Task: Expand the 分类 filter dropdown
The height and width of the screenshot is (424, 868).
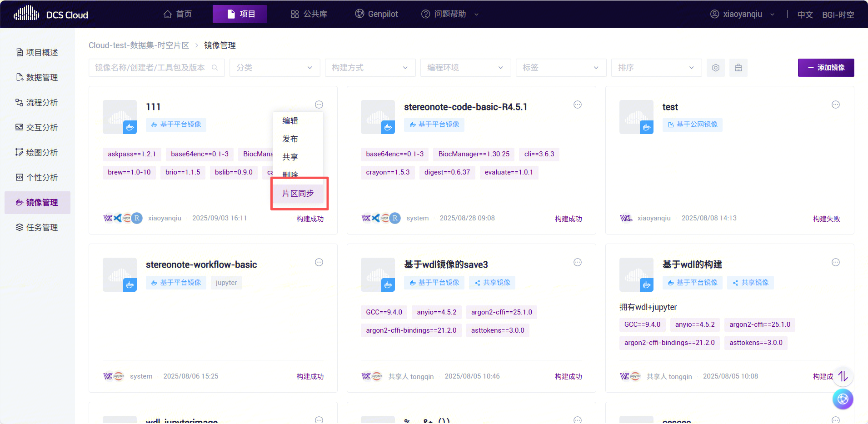Action: point(274,68)
